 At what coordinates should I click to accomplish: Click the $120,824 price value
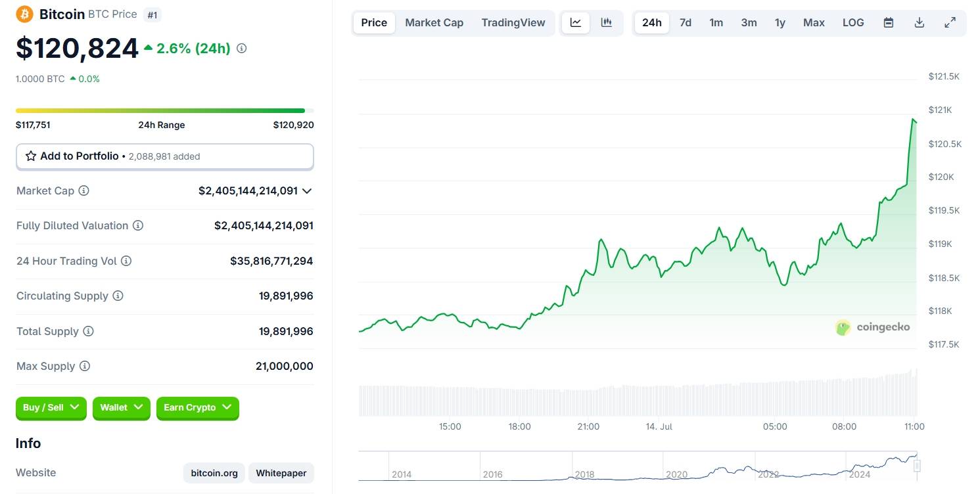[x=78, y=49]
